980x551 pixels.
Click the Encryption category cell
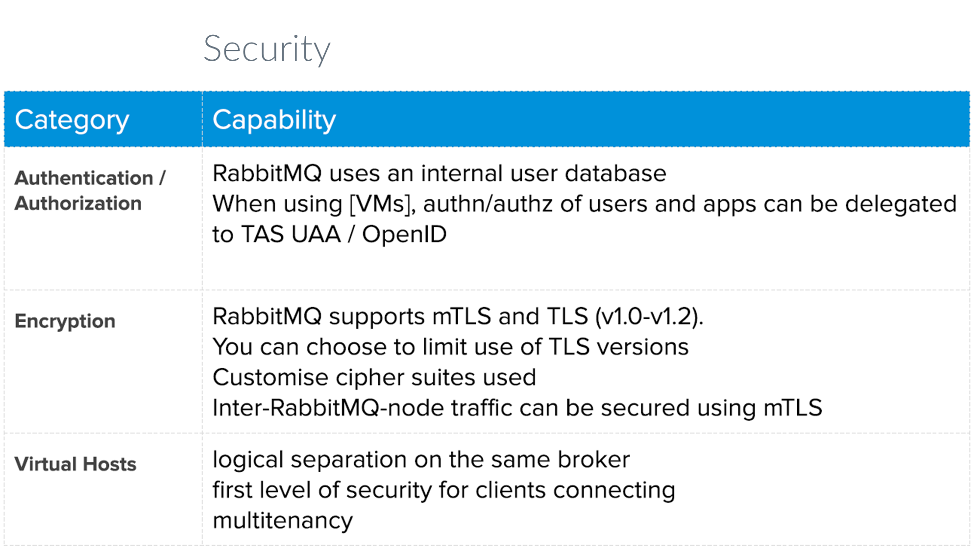click(x=65, y=321)
